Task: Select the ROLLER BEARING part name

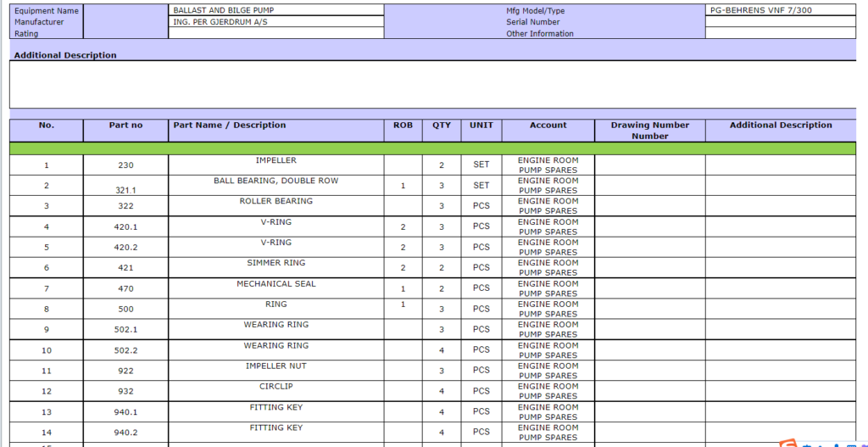Action: (276, 206)
